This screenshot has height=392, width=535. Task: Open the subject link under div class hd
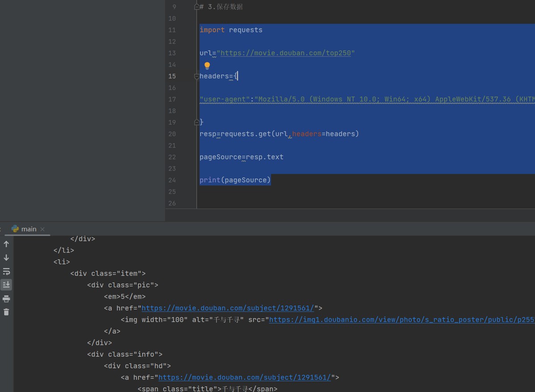(x=245, y=378)
